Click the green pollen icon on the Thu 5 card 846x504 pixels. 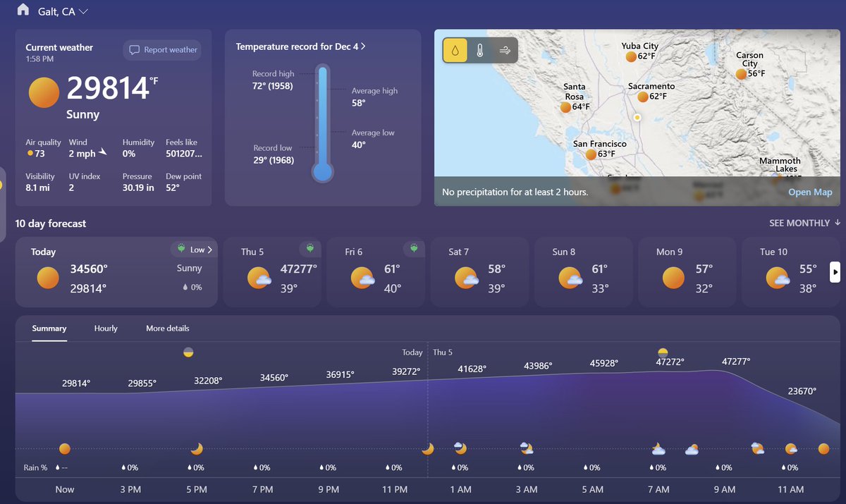click(310, 249)
